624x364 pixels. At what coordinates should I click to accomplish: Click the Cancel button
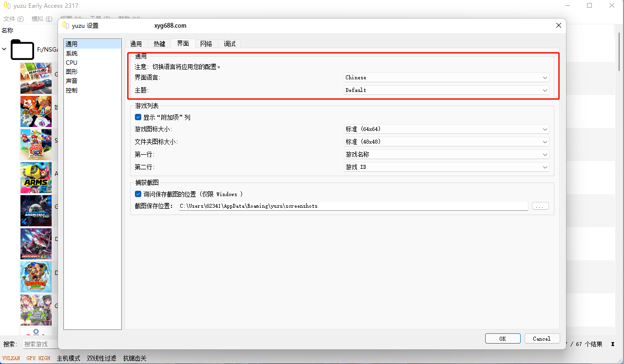(542, 339)
